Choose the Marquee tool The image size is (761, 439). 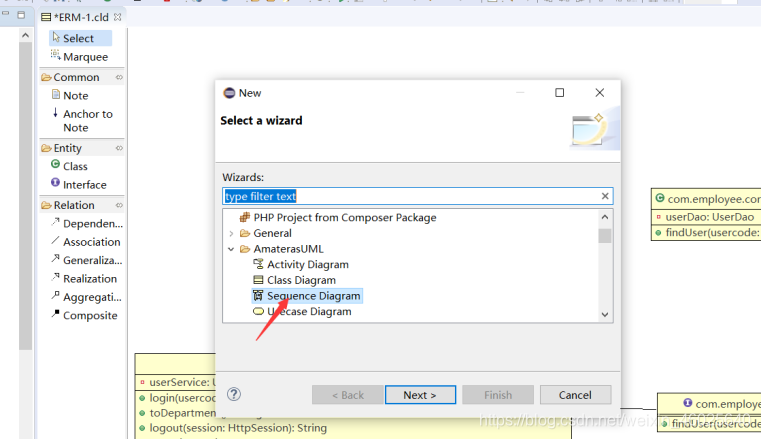click(x=80, y=57)
